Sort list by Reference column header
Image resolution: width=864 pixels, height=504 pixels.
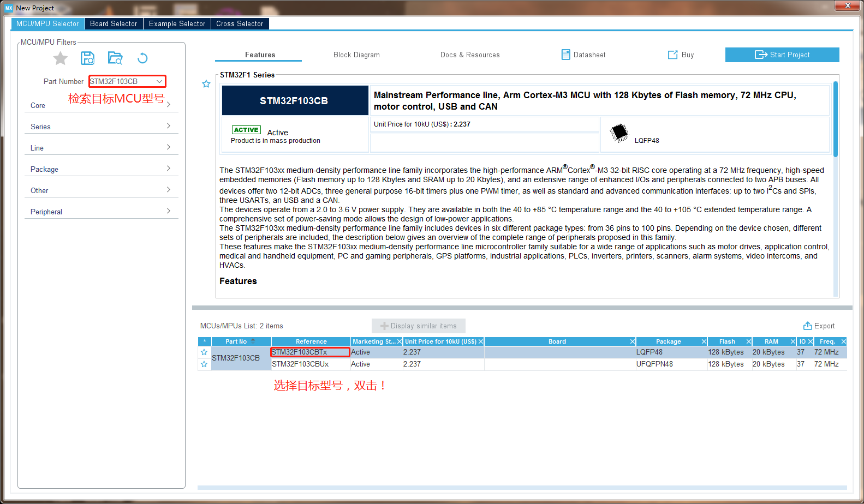tap(311, 341)
